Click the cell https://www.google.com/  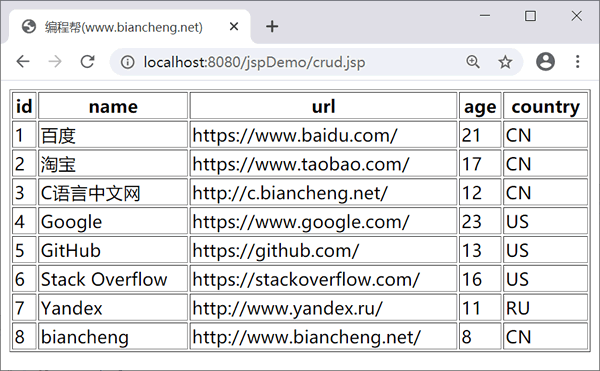(x=323, y=221)
